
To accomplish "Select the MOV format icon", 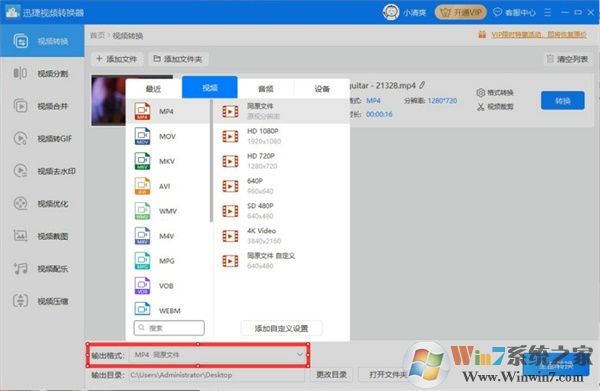I will tap(142, 136).
